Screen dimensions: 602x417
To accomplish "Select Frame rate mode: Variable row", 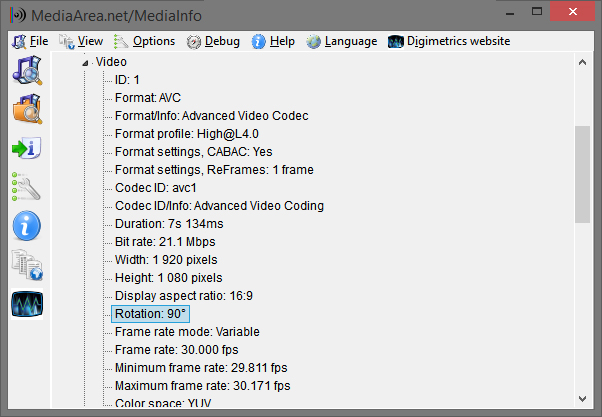I will pos(187,332).
